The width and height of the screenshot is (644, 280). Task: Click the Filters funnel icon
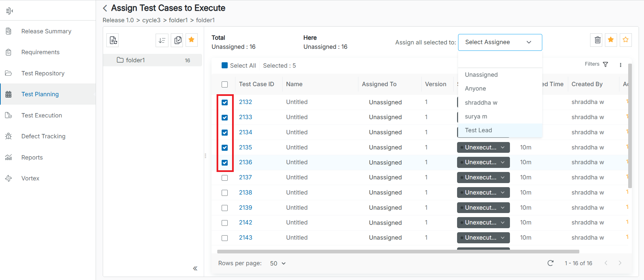(605, 64)
